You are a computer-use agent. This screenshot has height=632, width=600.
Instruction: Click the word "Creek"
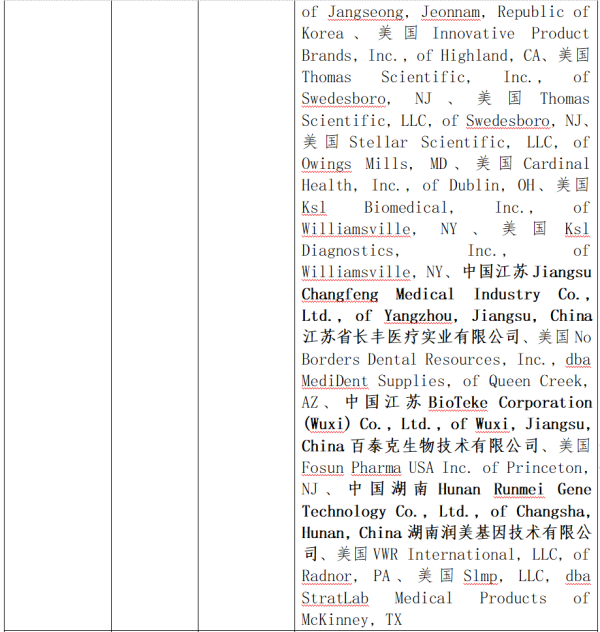tap(561, 382)
